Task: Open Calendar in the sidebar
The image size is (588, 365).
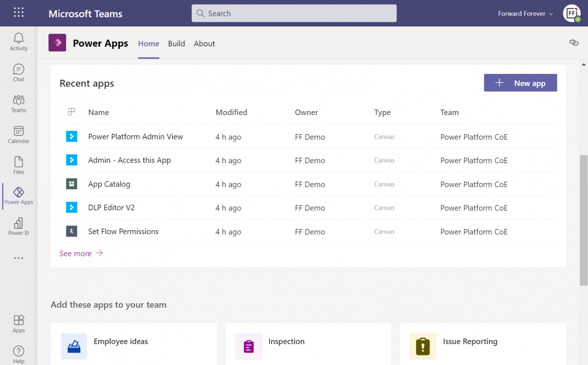Action: point(18,134)
